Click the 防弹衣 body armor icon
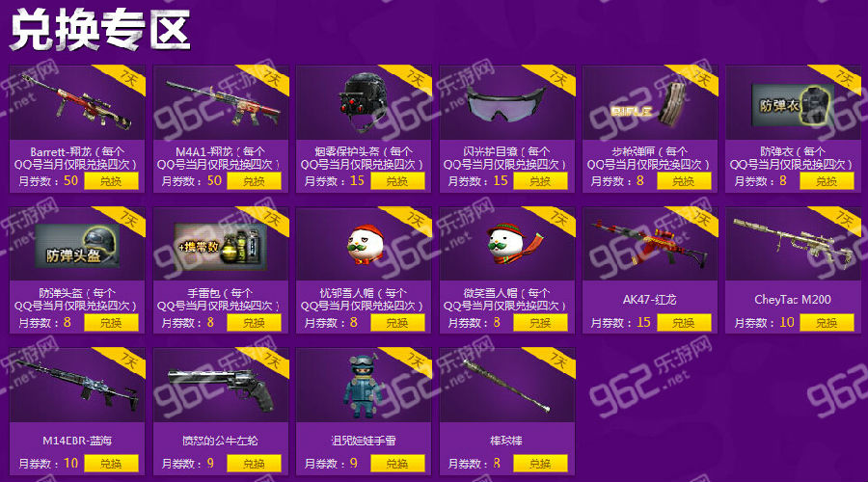This screenshot has height=482, width=868. click(794, 104)
